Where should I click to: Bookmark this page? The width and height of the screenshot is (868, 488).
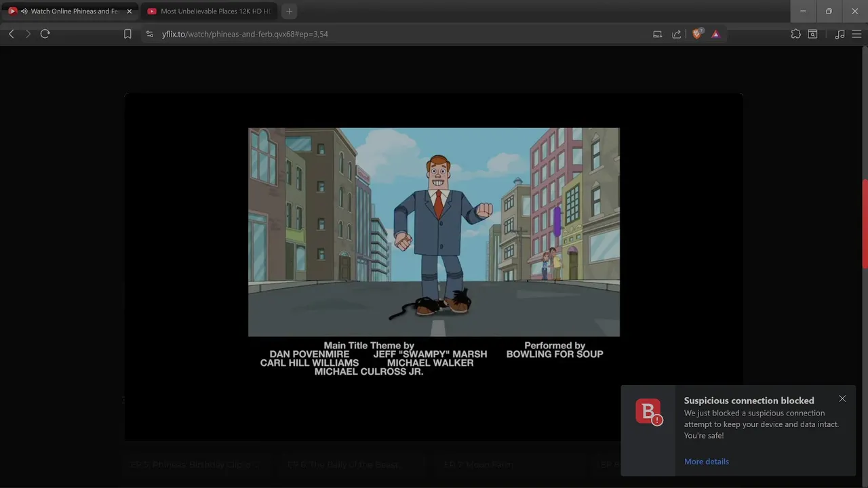(127, 34)
